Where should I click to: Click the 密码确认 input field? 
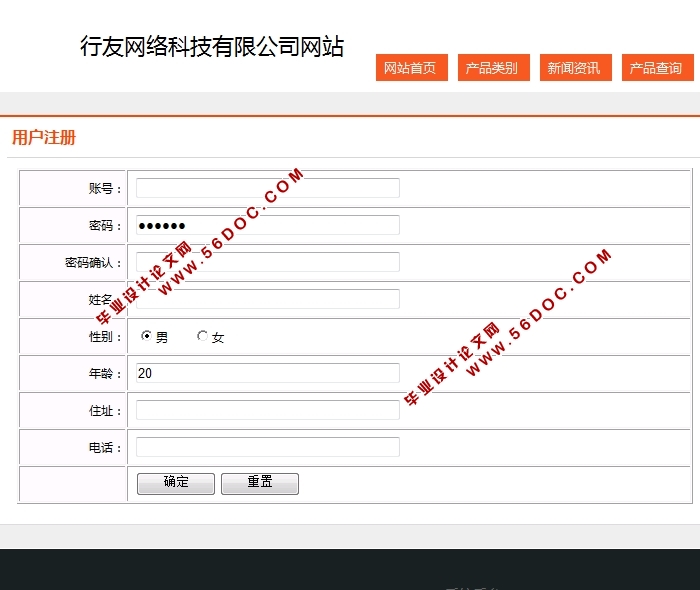[x=268, y=262]
